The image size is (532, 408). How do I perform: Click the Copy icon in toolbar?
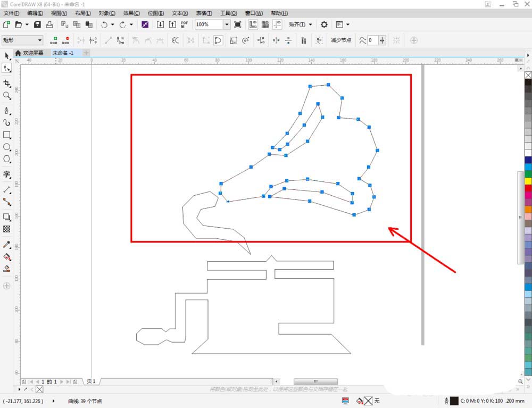click(x=77, y=24)
